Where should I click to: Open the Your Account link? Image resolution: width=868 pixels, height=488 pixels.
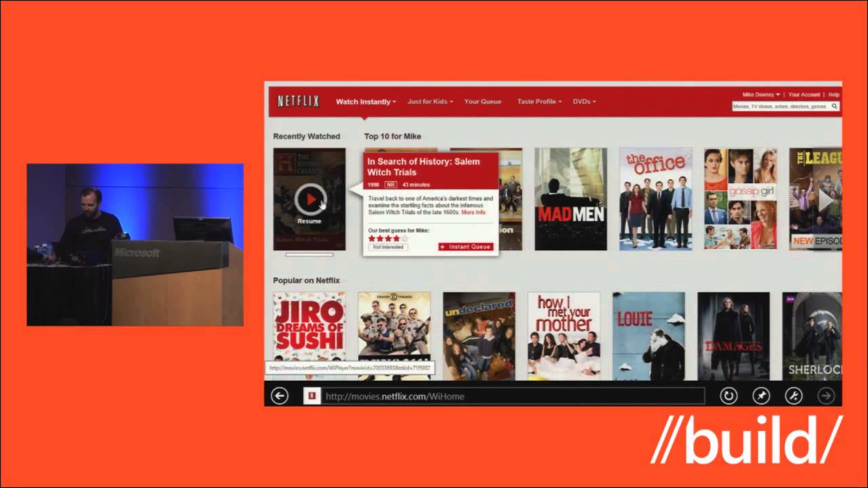coord(804,95)
